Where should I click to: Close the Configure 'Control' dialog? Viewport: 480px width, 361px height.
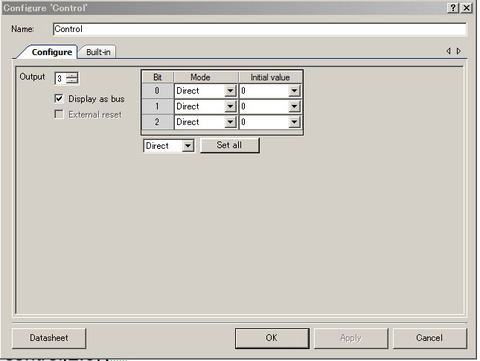467,8
